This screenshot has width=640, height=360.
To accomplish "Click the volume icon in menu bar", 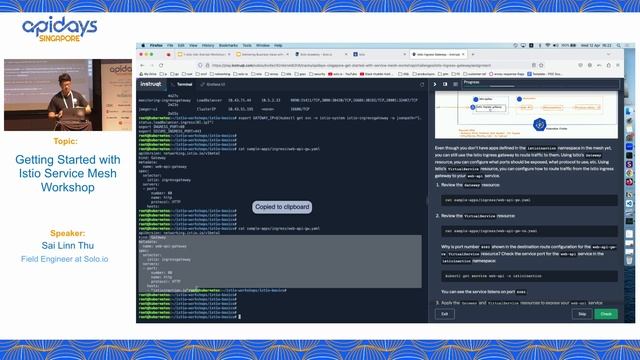I will coord(556,45).
